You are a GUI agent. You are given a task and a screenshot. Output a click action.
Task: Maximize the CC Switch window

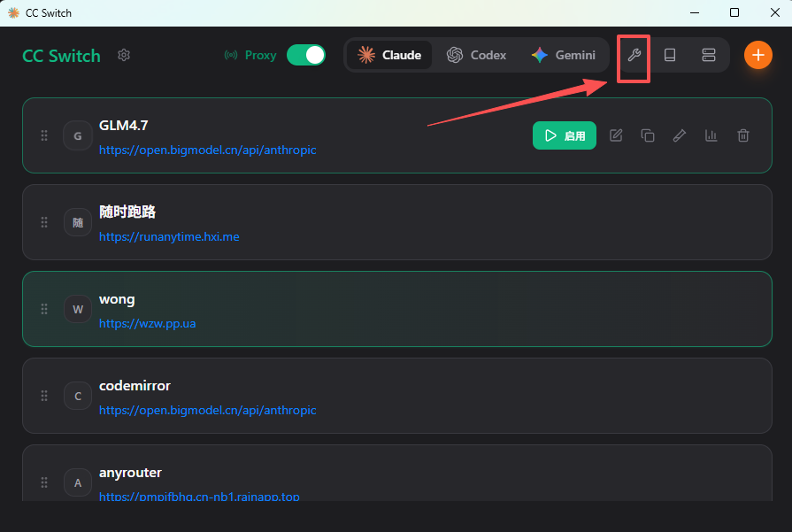coord(734,12)
